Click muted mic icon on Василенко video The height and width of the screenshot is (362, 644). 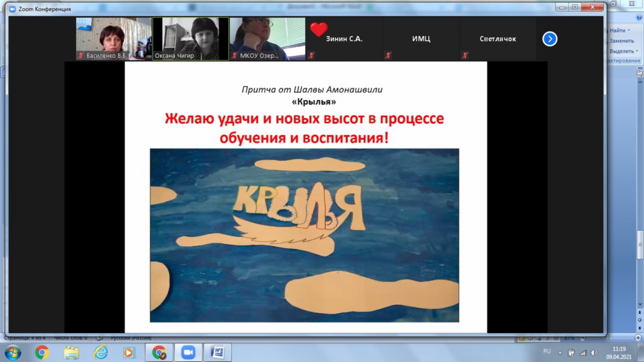click(80, 55)
